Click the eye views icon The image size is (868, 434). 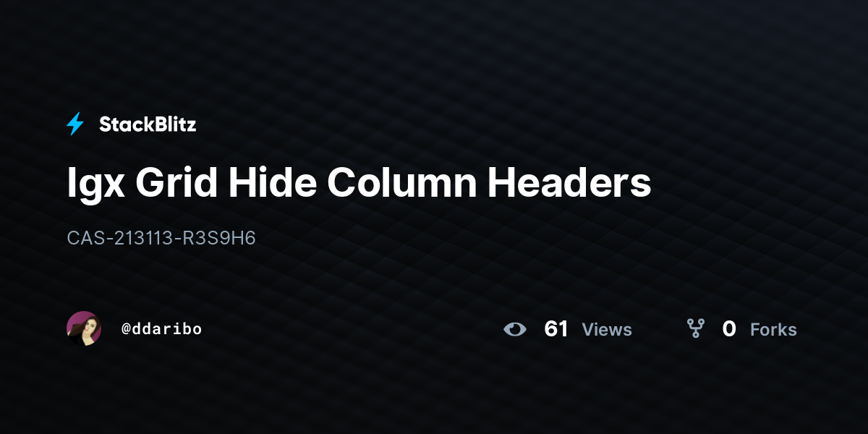[x=515, y=329]
